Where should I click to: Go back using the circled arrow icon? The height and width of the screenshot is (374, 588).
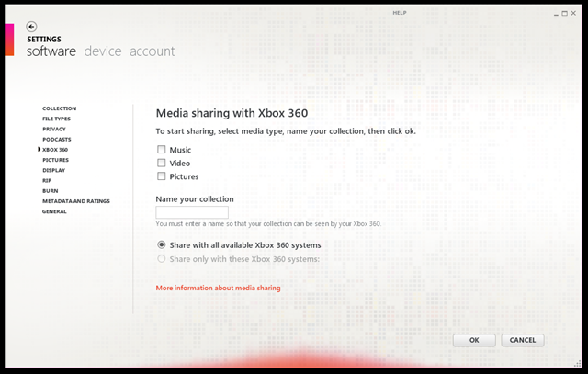pyautogui.click(x=31, y=27)
